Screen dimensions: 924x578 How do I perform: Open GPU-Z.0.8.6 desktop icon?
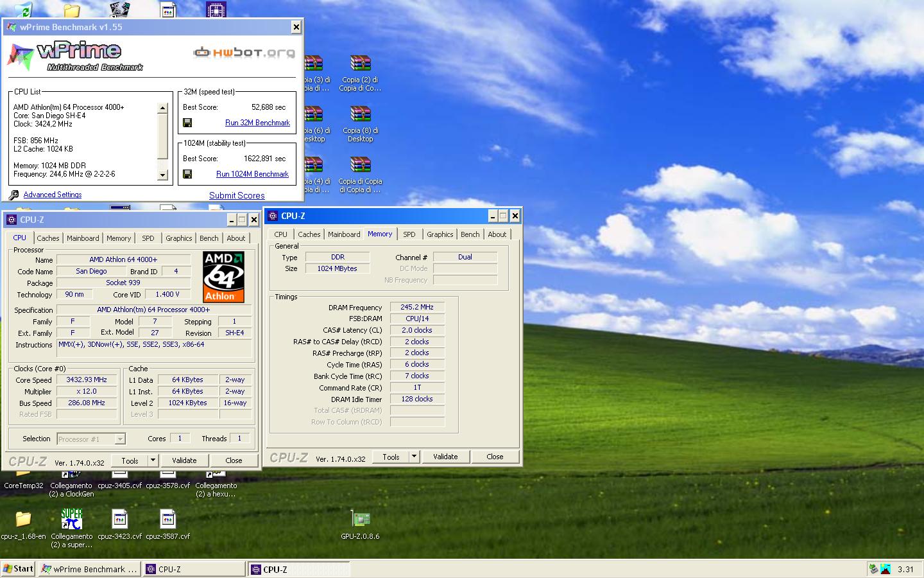(x=361, y=519)
